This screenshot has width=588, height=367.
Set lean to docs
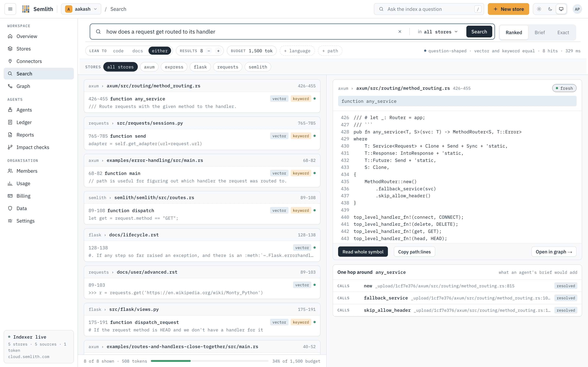tap(137, 51)
